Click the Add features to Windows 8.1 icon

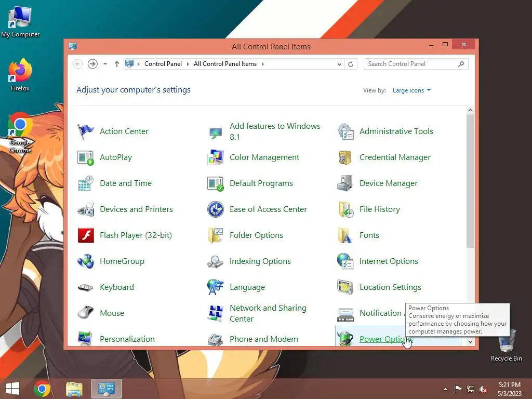pyautogui.click(x=216, y=132)
